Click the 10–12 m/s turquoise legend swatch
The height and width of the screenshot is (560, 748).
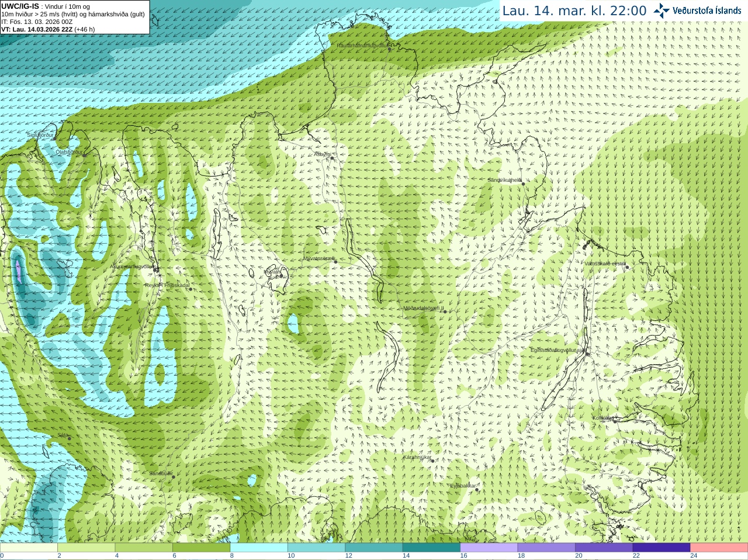317,548
